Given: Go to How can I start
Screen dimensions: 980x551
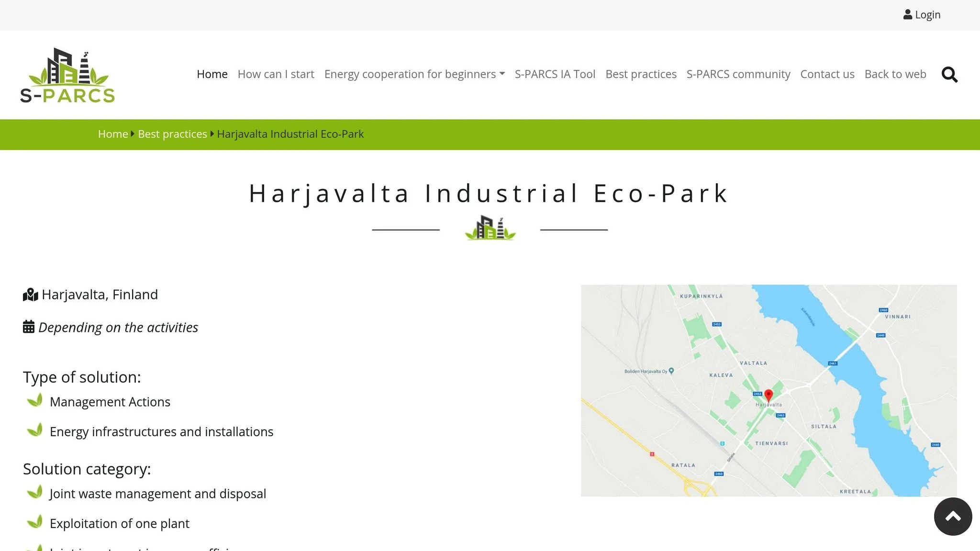Looking at the screenshot, I should tap(276, 74).
